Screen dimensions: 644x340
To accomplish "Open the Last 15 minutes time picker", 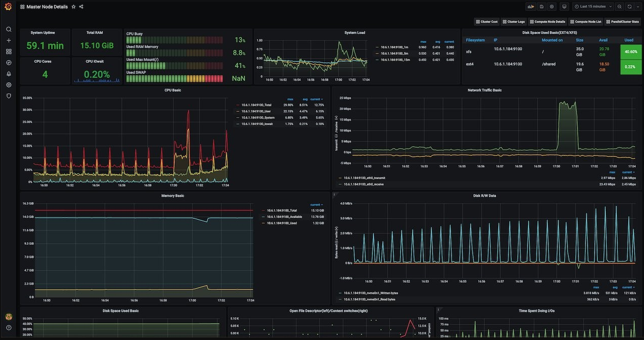I will pos(593,7).
